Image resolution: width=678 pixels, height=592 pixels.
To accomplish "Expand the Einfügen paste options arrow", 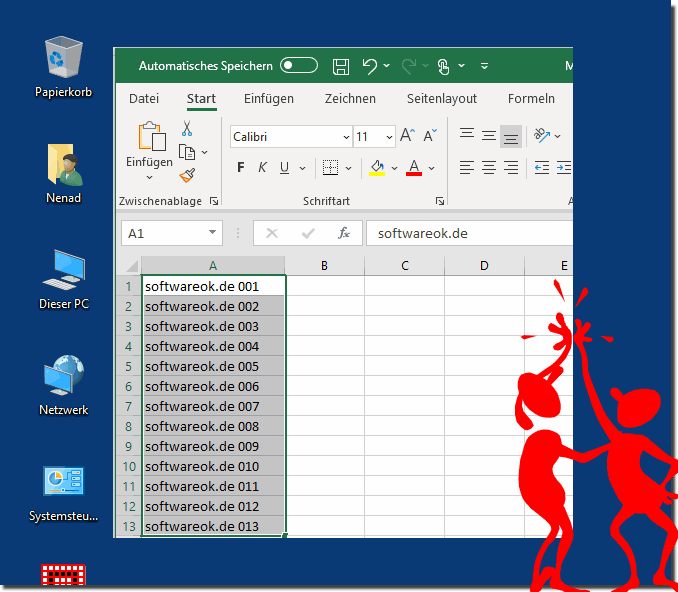I will 149,177.
